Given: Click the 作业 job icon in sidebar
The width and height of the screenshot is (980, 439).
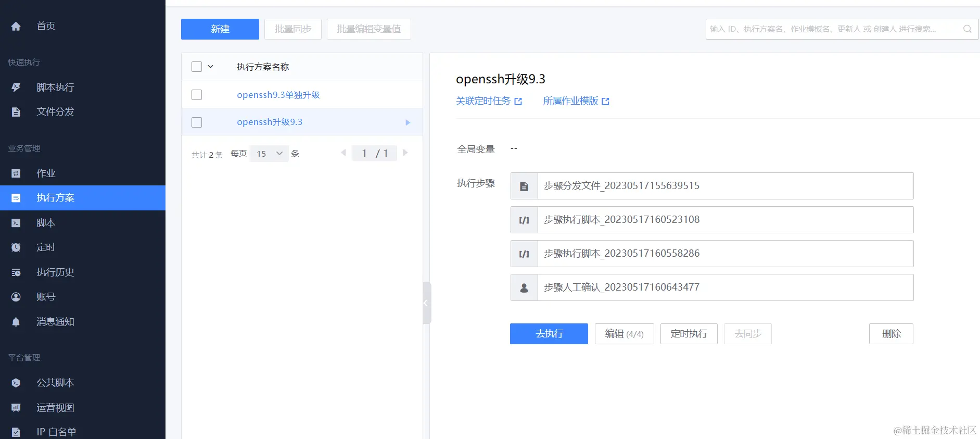Looking at the screenshot, I should coord(16,173).
